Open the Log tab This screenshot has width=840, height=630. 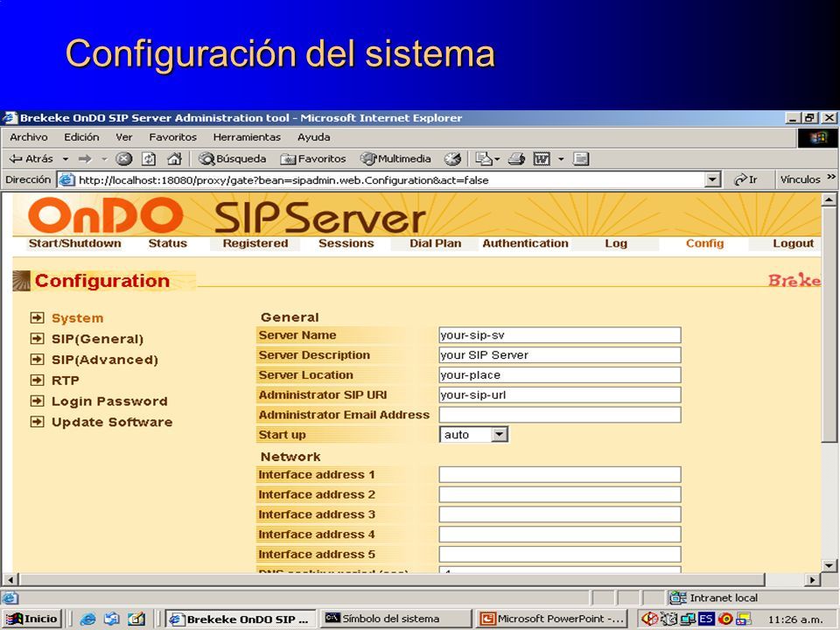click(615, 243)
